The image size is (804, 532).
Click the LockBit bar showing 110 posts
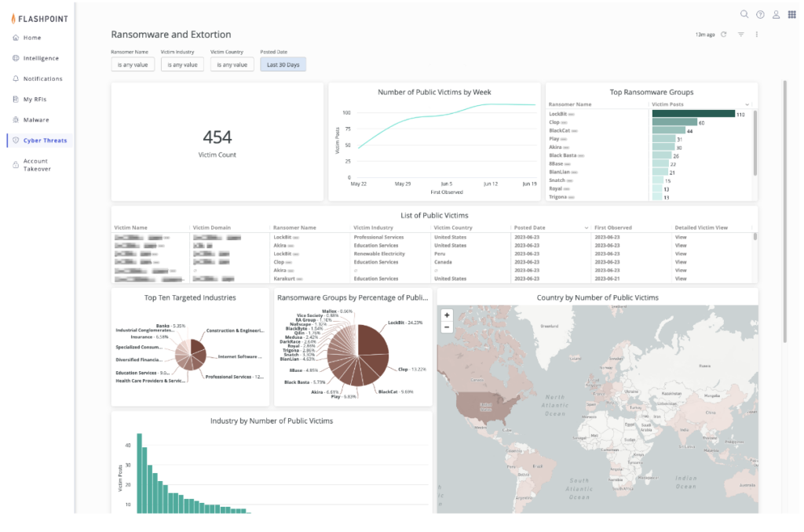pos(693,114)
